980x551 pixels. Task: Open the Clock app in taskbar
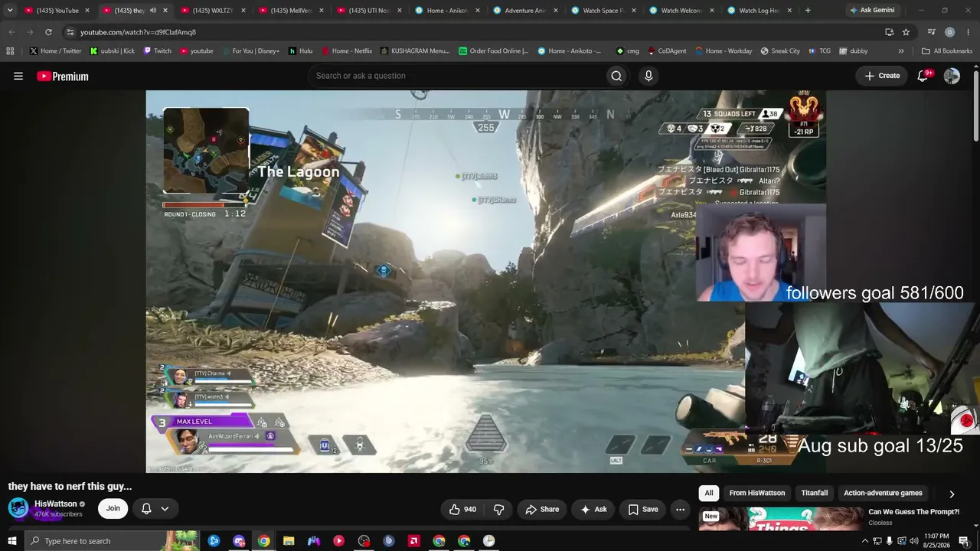(x=488, y=541)
